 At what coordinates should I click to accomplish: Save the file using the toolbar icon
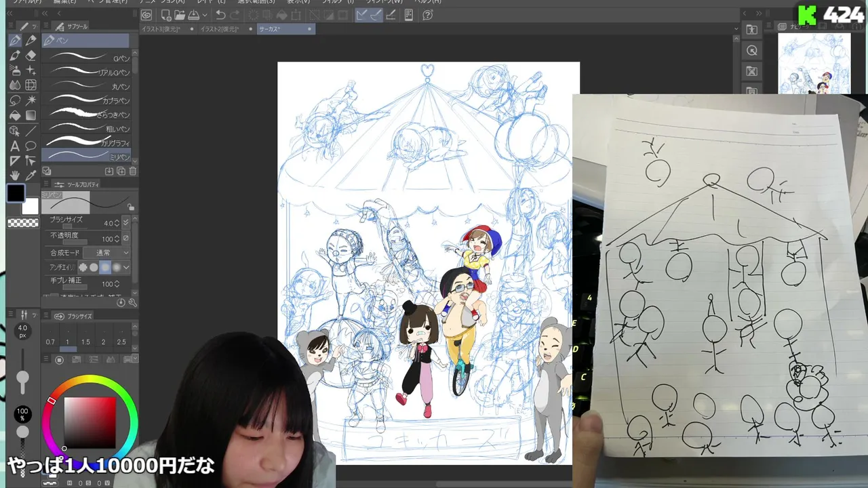click(193, 15)
